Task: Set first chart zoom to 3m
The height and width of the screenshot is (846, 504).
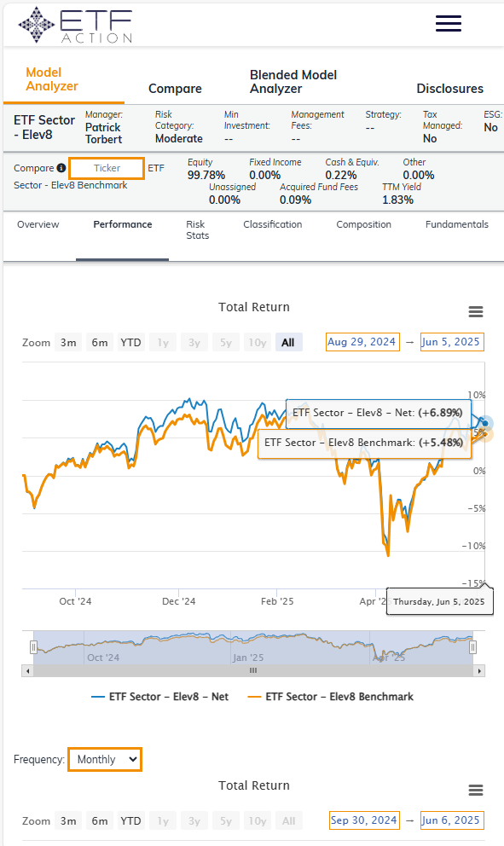Action: [x=68, y=342]
